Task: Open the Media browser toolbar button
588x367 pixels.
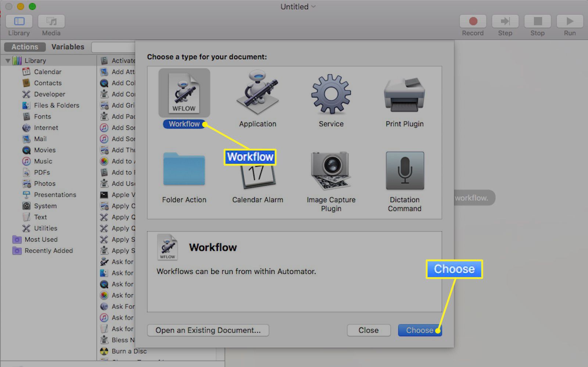Action: (x=51, y=21)
